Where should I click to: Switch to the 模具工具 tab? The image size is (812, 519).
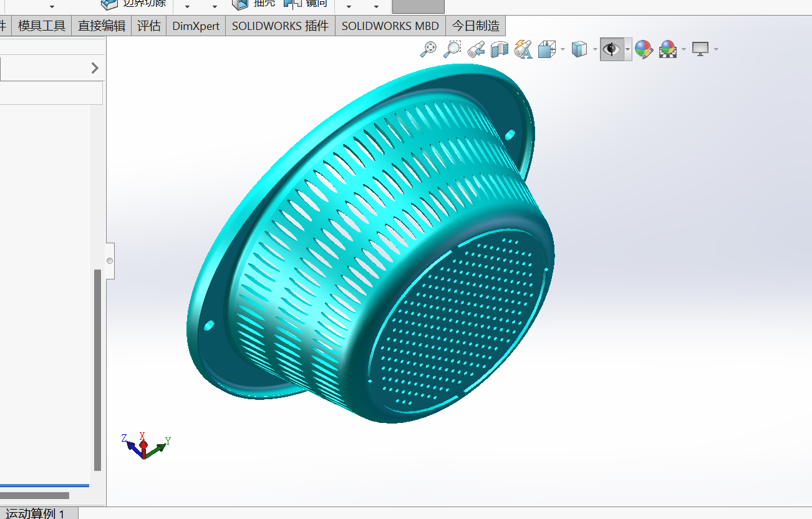point(42,26)
